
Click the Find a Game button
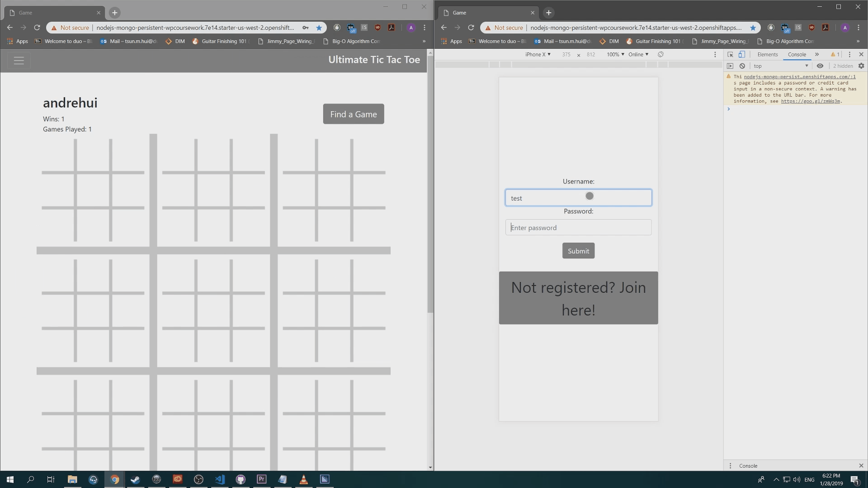[x=353, y=114]
